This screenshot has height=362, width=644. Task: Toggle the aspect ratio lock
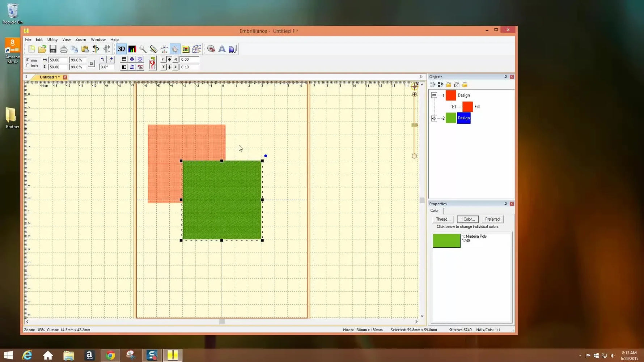click(x=92, y=64)
